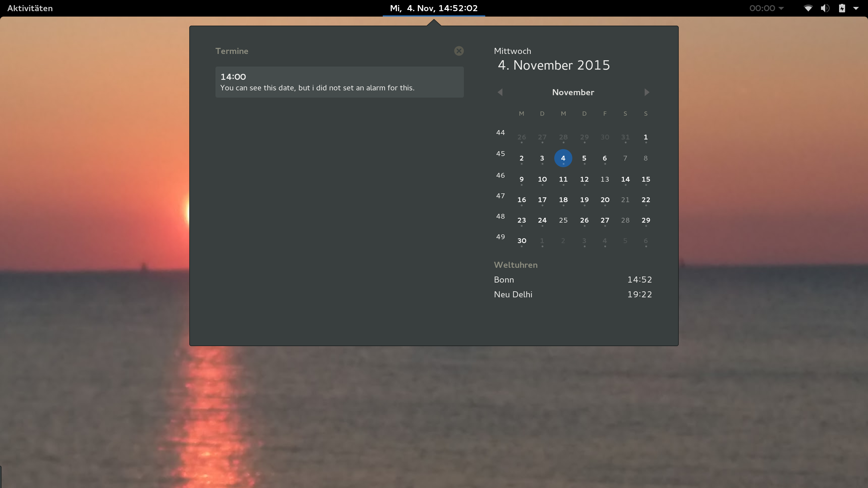The image size is (868, 488).
Task: Close the calendar via top bar clock
Action: pyautogui.click(x=434, y=8)
